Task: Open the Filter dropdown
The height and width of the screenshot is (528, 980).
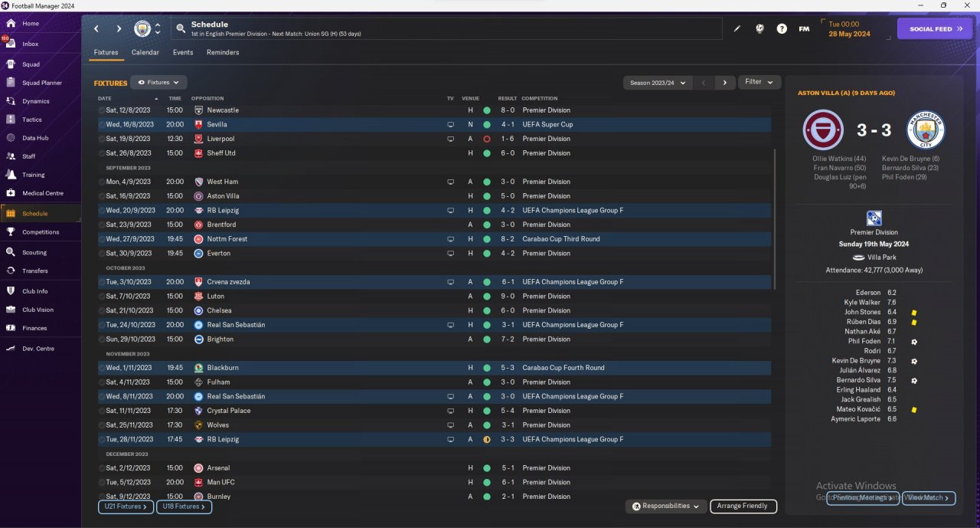Action: click(x=759, y=82)
